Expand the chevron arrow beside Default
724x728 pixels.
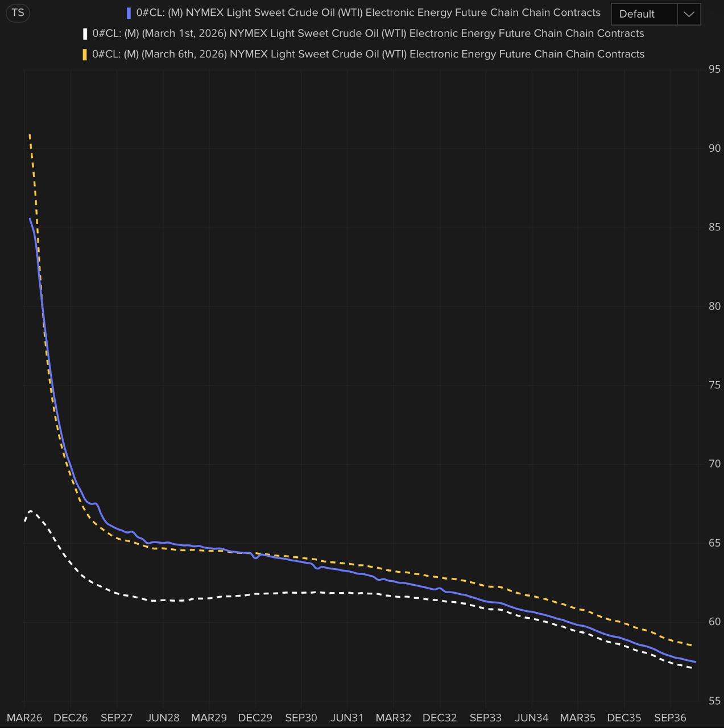(689, 14)
